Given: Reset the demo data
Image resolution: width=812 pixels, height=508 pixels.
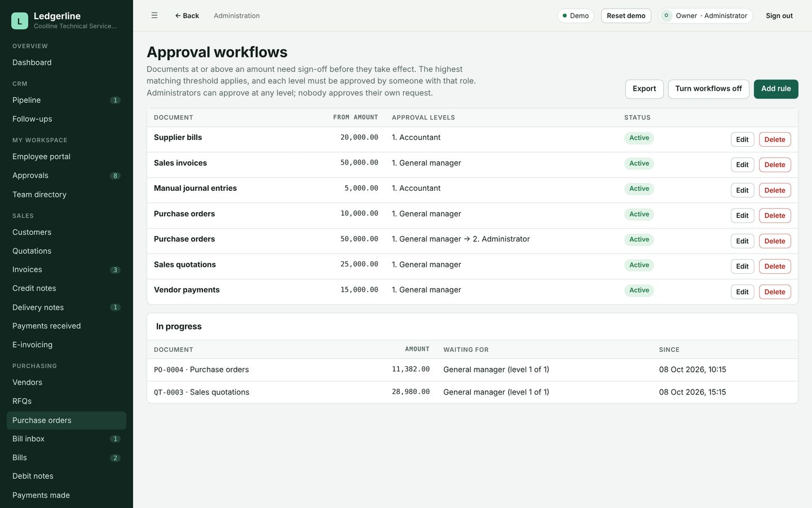Looking at the screenshot, I should 626,16.
